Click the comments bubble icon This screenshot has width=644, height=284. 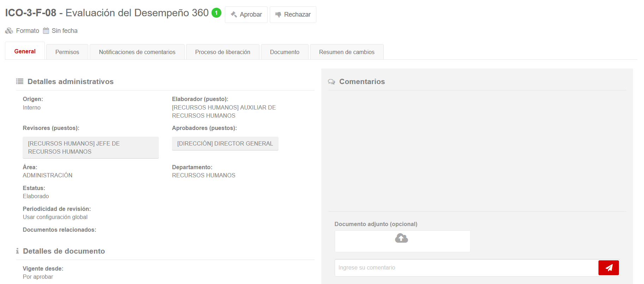pos(332,82)
